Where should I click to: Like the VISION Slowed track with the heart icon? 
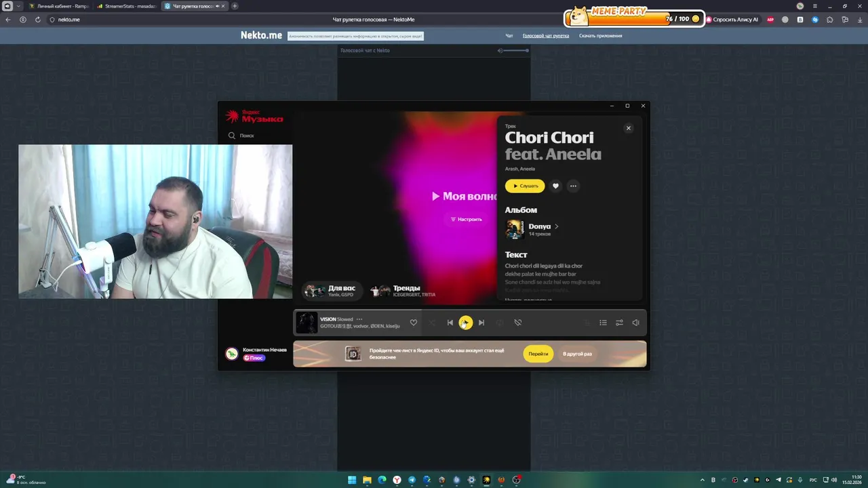(414, 323)
